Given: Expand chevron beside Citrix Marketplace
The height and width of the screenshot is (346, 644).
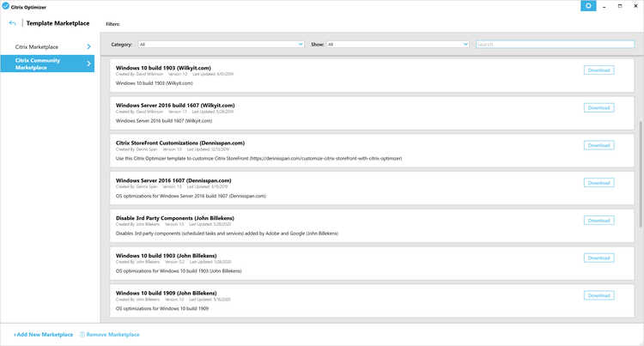Looking at the screenshot, I should [88, 46].
